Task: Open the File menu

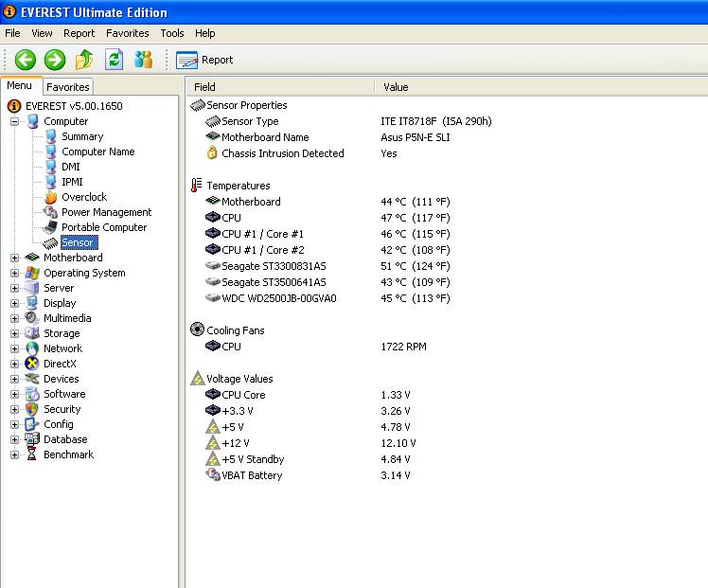Action: [12, 33]
